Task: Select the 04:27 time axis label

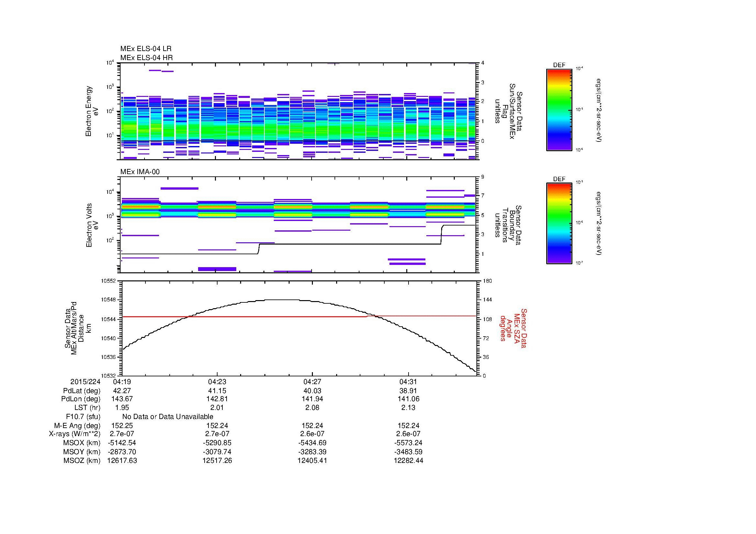Action: 312,382
